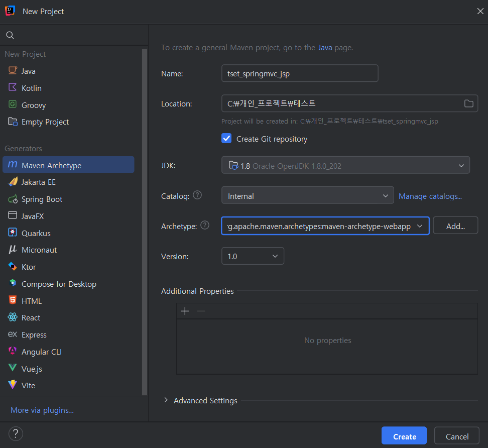Viewport: 488px width, 448px height.
Task: Click the Micronaut mu icon
Action: coord(13,250)
